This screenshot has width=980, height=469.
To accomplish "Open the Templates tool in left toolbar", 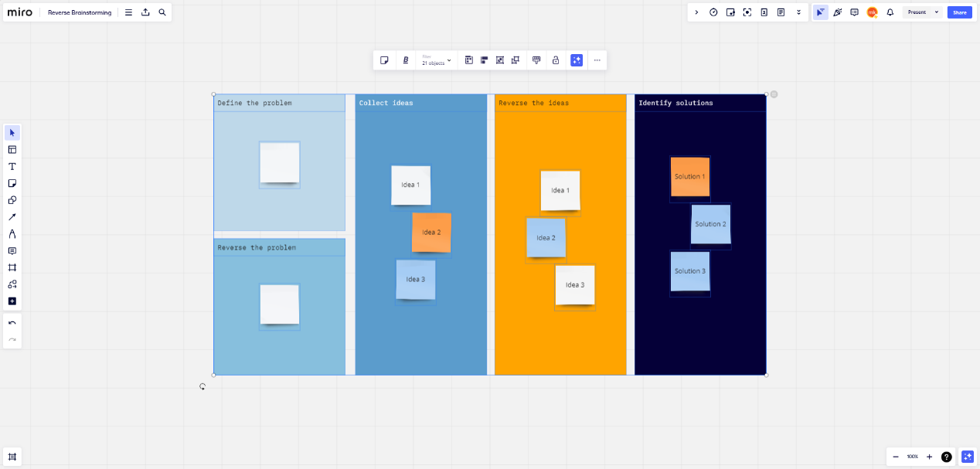I will (x=12, y=150).
